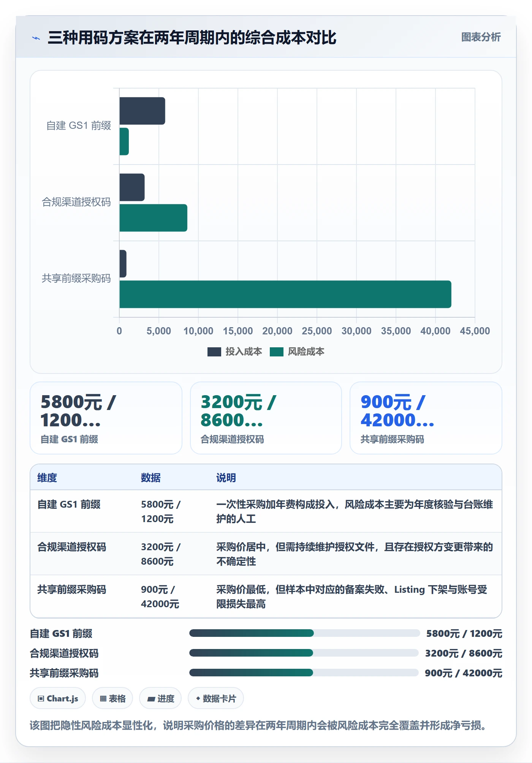Open the 3200元 / 8600… data card
532x763 pixels.
coord(266,418)
